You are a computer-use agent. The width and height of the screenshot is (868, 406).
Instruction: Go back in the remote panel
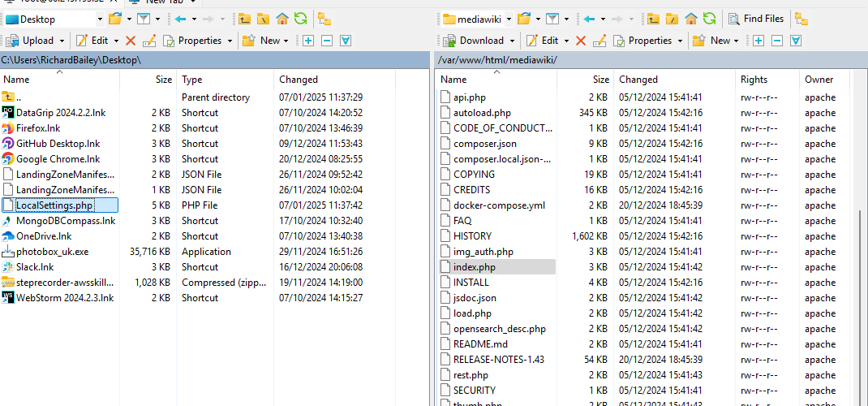tap(589, 19)
